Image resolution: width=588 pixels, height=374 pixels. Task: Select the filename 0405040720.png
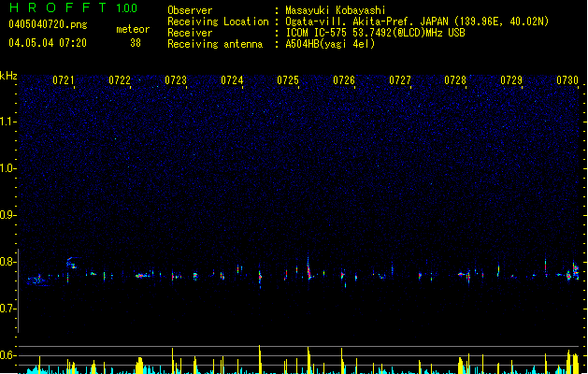(x=48, y=24)
